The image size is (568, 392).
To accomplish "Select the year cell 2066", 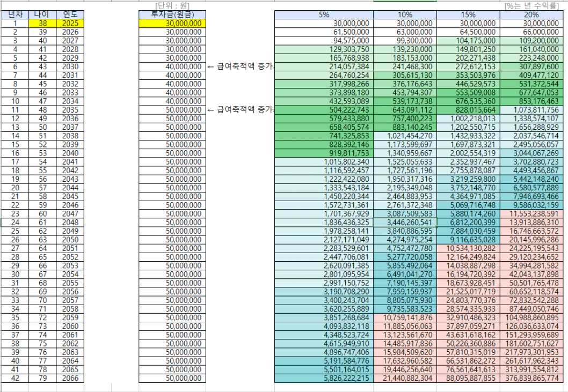I will click(x=70, y=378).
